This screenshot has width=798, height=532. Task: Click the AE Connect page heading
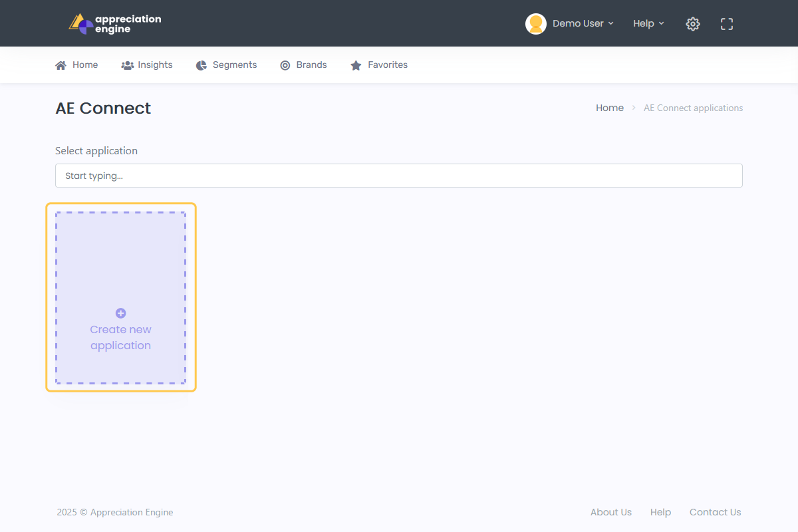(x=103, y=108)
